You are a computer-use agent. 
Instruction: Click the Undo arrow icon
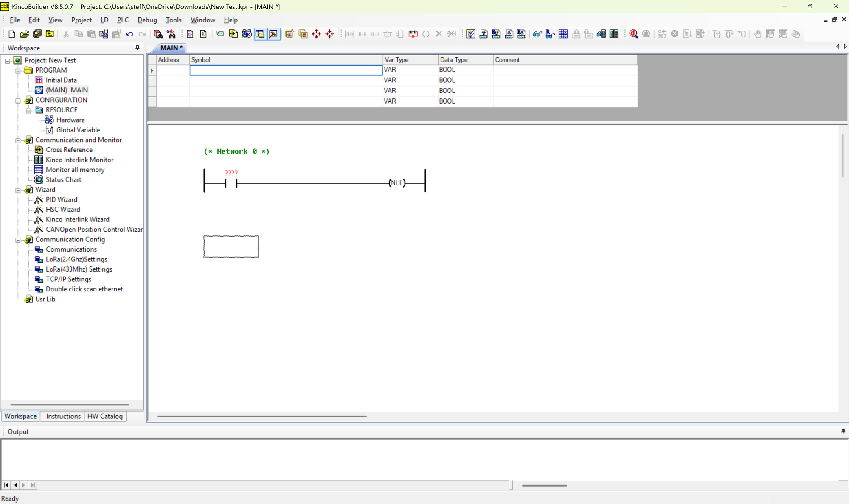pyautogui.click(x=129, y=34)
